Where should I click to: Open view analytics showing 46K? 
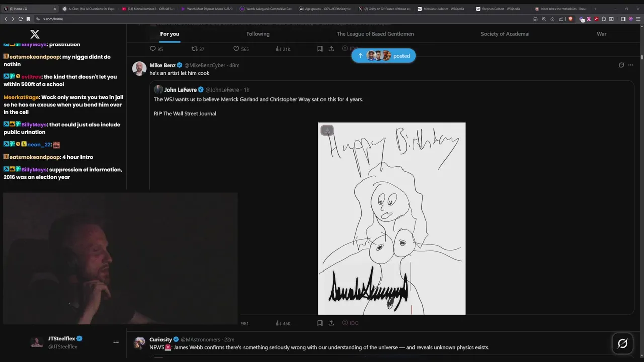pos(283,323)
